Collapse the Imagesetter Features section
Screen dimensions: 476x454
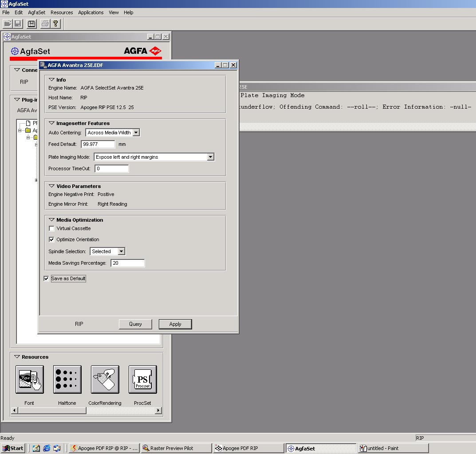[51, 123]
